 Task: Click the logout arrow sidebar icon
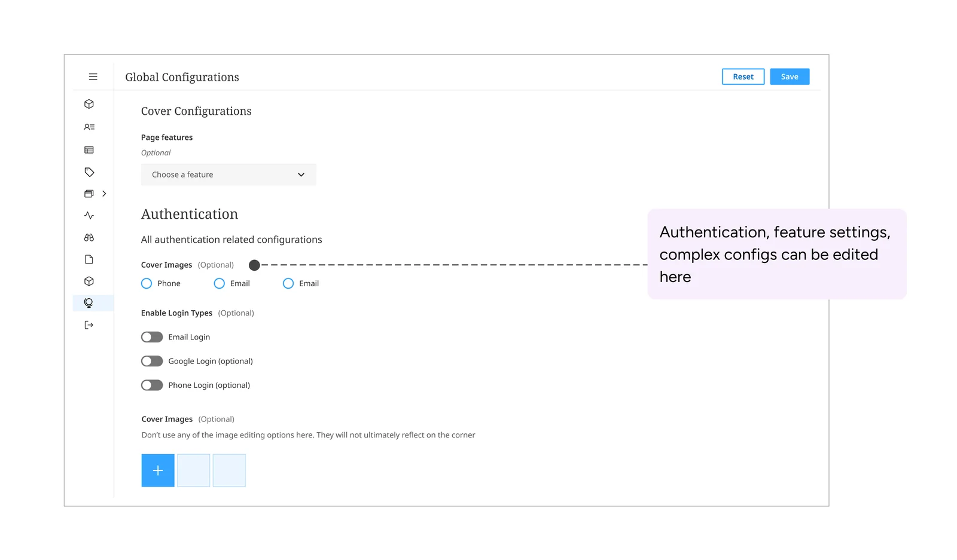click(89, 325)
